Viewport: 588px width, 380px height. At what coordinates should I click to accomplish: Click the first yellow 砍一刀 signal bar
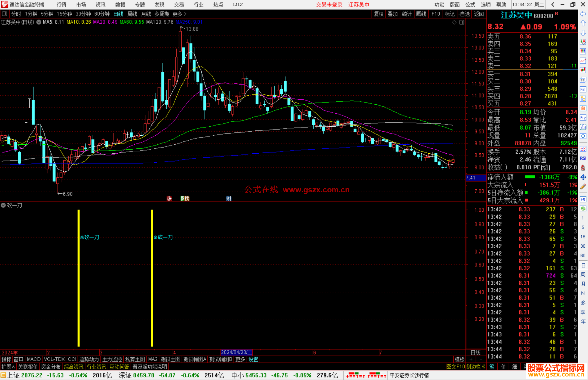click(78, 278)
